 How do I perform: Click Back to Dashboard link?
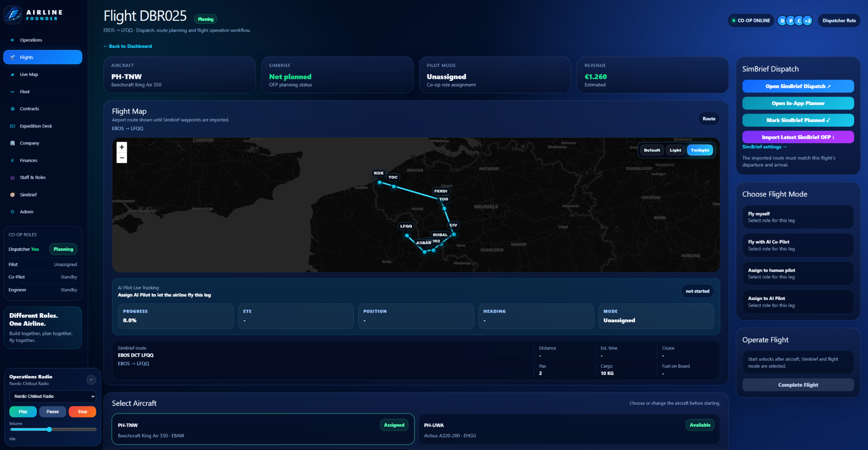click(x=128, y=46)
